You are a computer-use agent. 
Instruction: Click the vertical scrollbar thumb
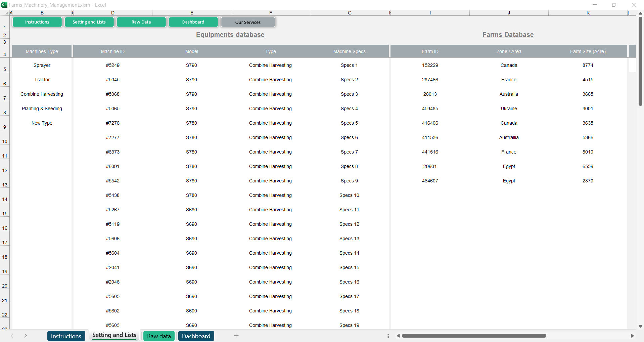click(x=640, y=60)
